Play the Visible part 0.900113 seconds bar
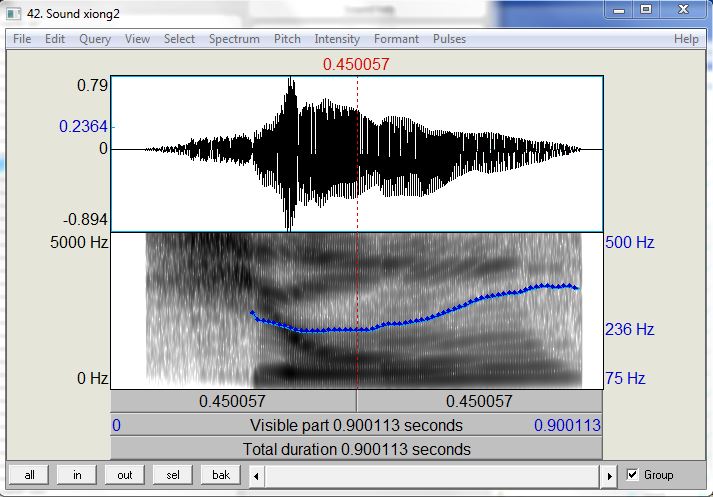The height and width of the screenshot is (497, 713). click(356, 425)
